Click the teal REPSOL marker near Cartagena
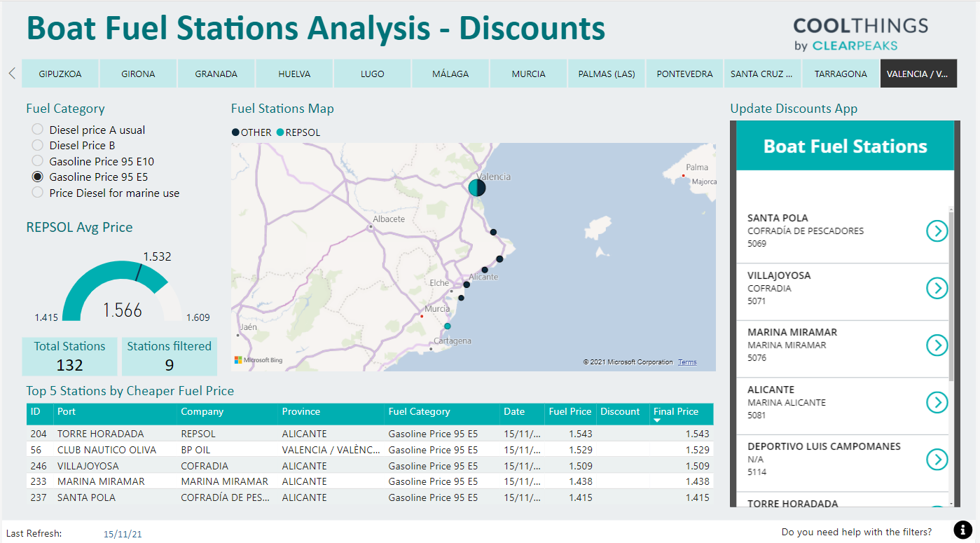 448,327
